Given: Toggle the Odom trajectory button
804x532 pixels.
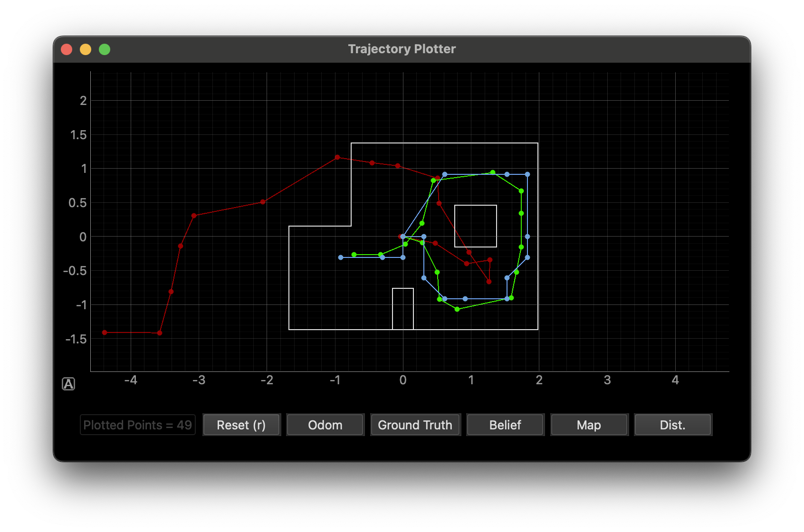Looking at the screenshot, I should (325, 425).
